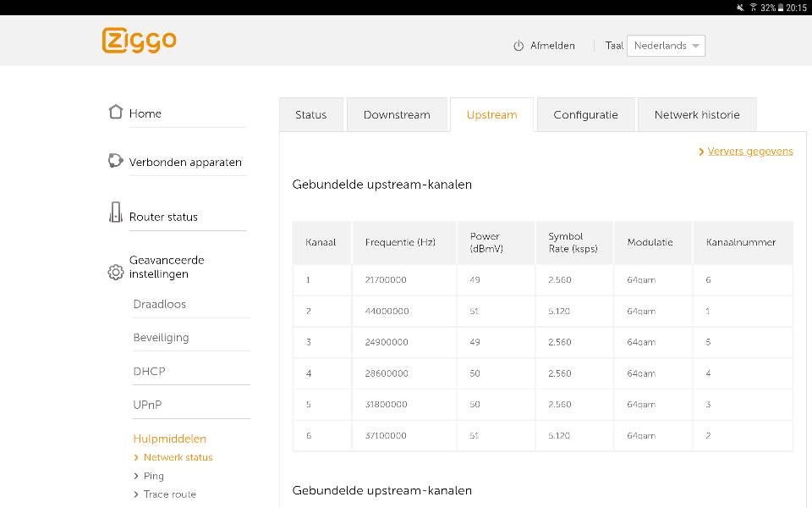Switch to the Downstream tab
812x508 pixels.
[x=397, y=114]
